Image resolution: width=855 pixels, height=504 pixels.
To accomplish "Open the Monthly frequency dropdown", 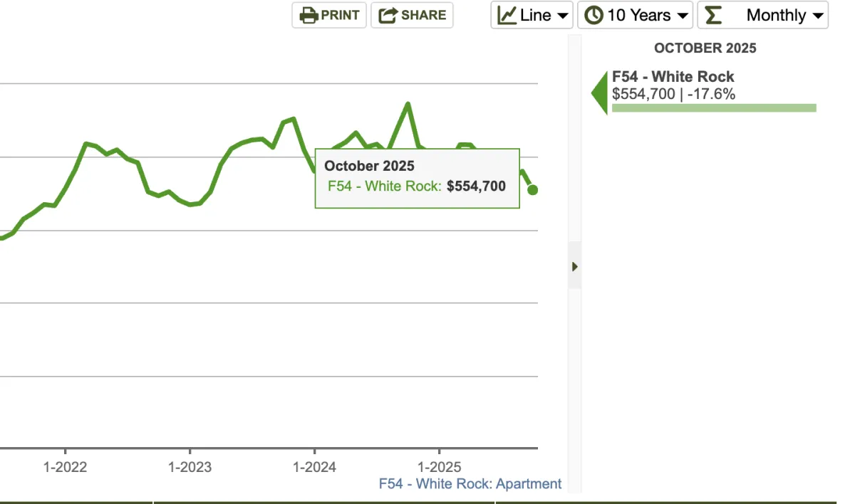I will pyautogui.click(x=762, y=15).
